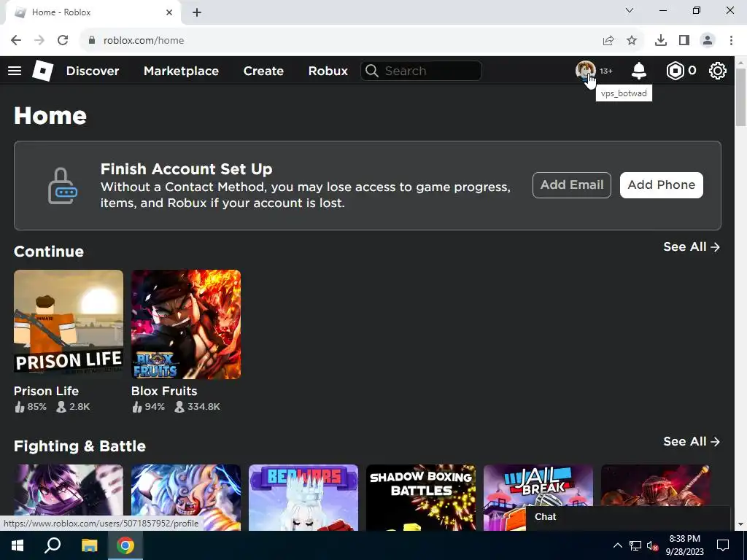This screenshot has height=560, width=747.
Task: Click the muted volume tray icon
Action: (x=652, y=545)
